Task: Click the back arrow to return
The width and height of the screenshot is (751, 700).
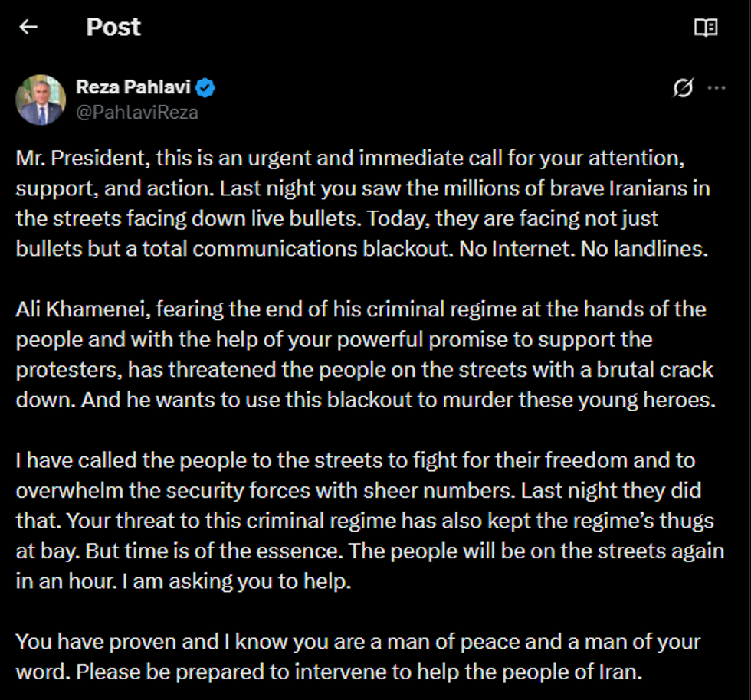Action: 28,28
